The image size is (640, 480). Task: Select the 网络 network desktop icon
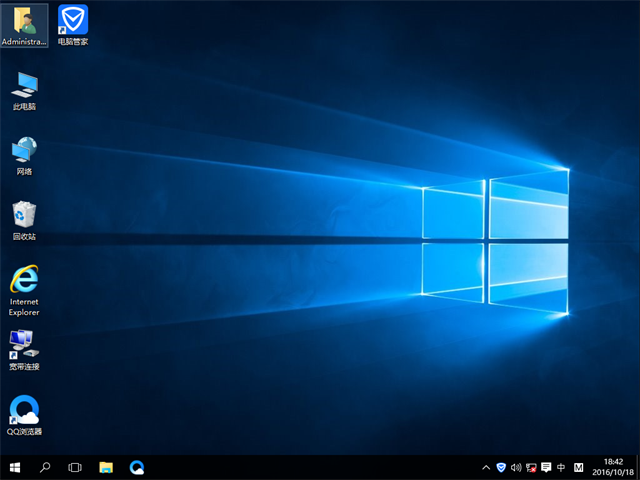tap(24, 153)
